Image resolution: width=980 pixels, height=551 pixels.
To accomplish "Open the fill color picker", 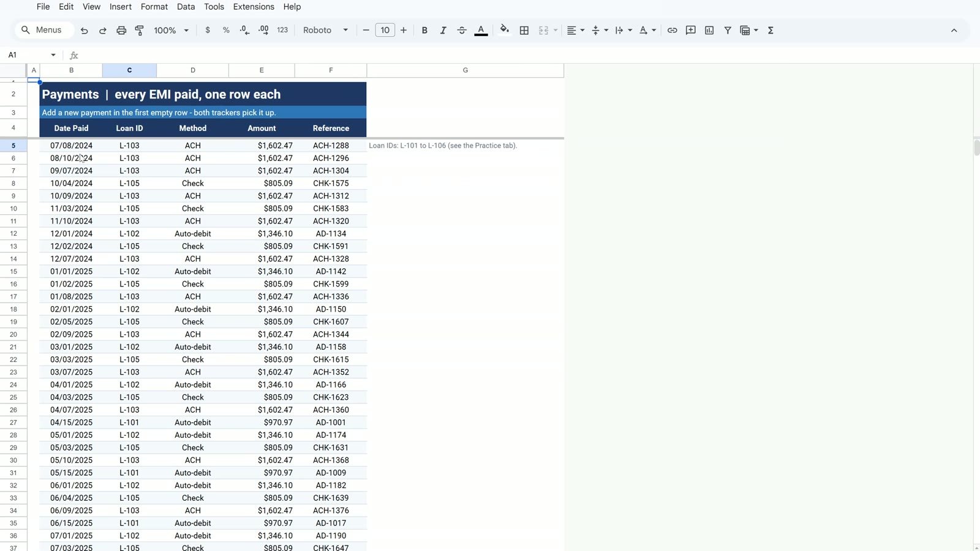I will pos(504,30).
